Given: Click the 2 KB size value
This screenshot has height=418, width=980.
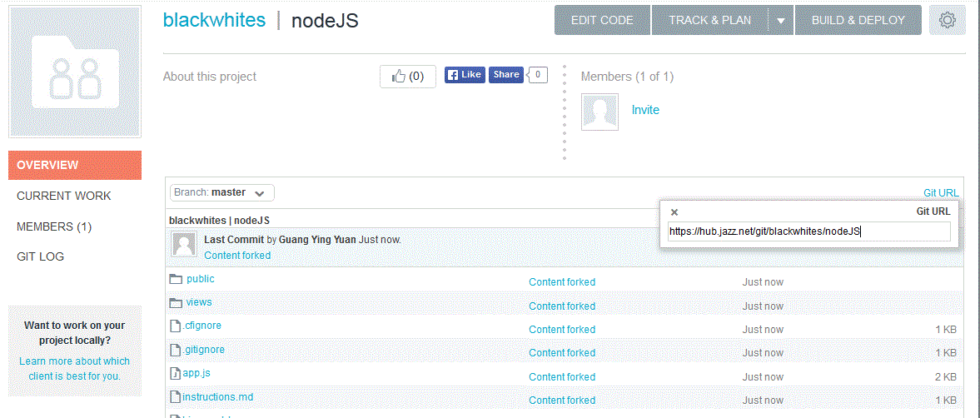Looking at the screenshot, I should pyautogui.click(x=946, y=376).
